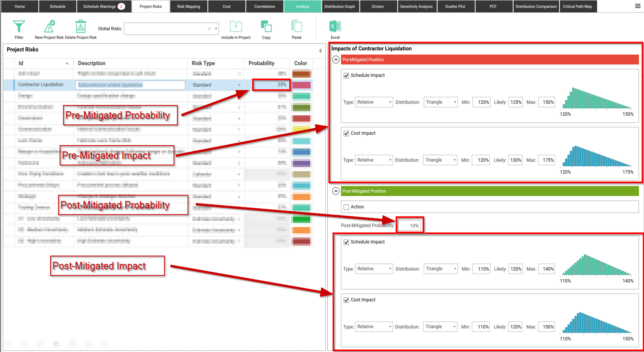This screenshot has height=352, width=644.
Task: Click the Copy icon in the toolbar
Action: (266, 28)
